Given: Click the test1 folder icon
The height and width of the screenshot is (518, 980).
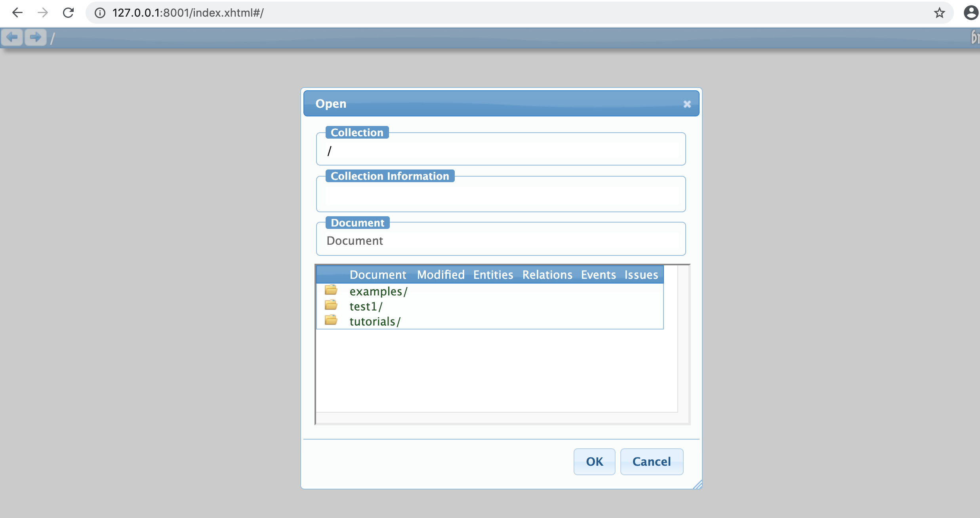Looking at the screenshot, I should pos(331,305).
